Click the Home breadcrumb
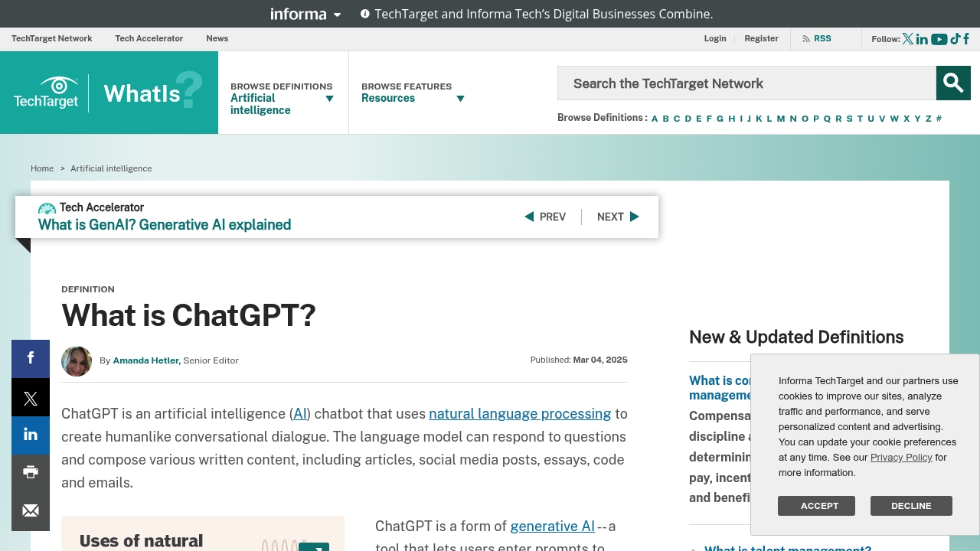Viewport: 980px width, 551px height. [42, 168]
